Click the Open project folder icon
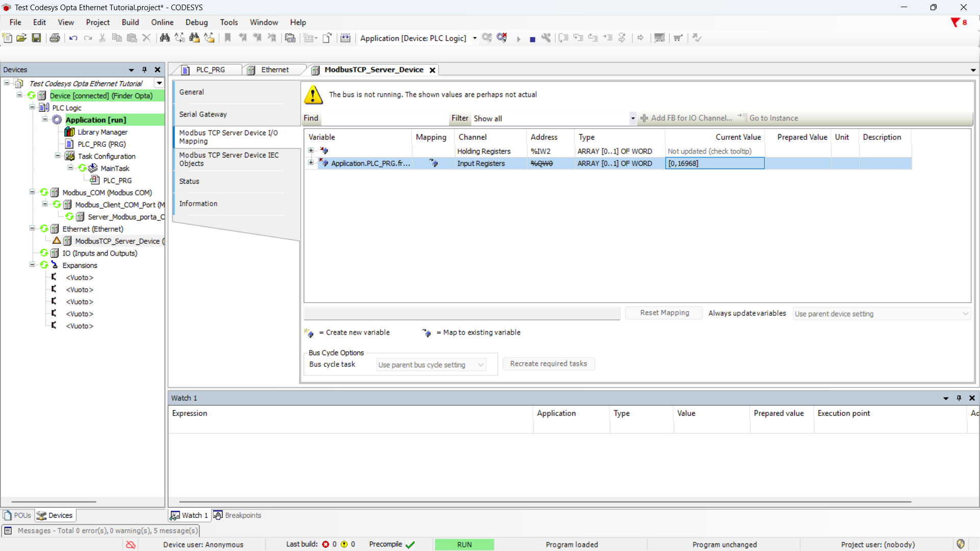The image size is (980, 551). pyautogui.click(x=21, y=38)
